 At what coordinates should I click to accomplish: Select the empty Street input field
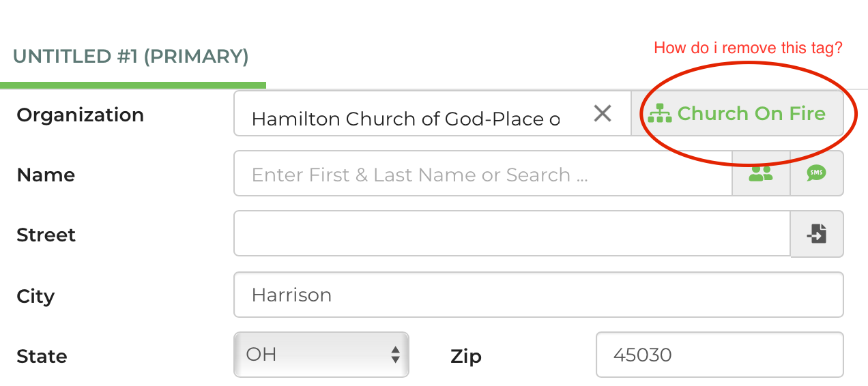[x=512, y=234]
